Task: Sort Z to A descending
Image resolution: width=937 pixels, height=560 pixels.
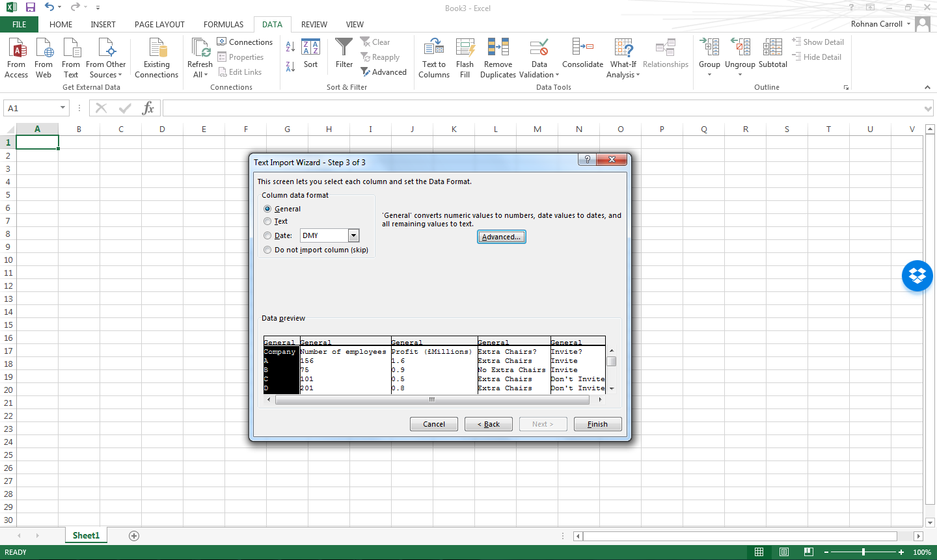Action: coord(290,66)
